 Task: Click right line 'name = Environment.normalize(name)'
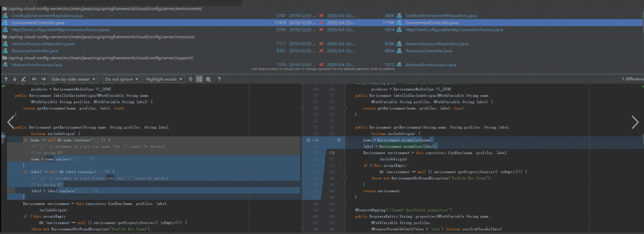pos(398,139)
